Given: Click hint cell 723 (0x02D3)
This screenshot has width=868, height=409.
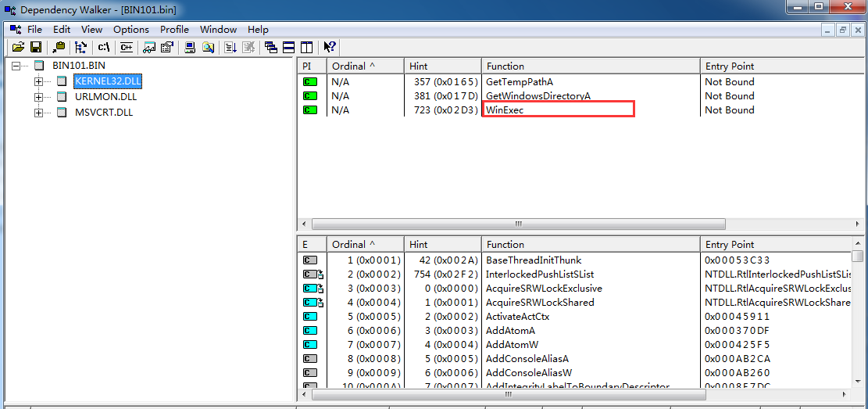Looking at the screenshot, I should [x=445, y=110].
